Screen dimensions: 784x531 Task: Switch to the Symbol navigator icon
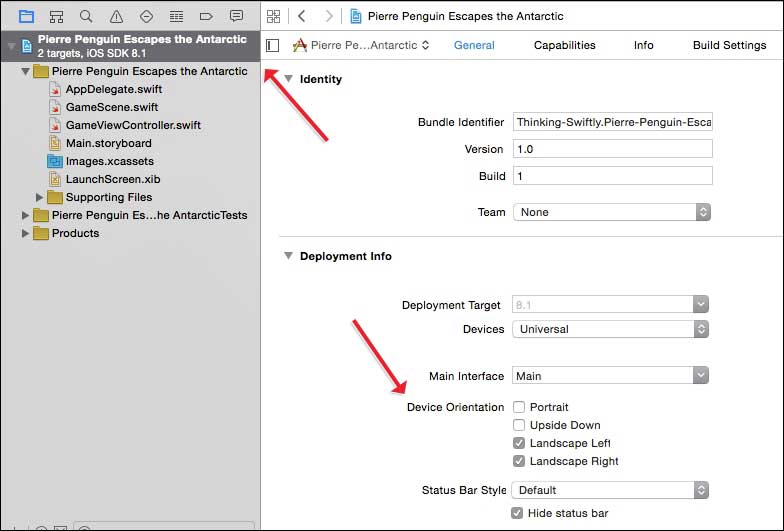tap(56, 16)
